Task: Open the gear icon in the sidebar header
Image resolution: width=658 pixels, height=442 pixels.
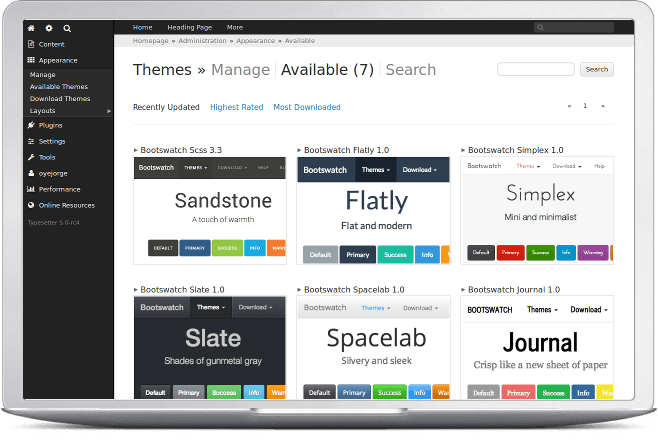Action: 49,28
